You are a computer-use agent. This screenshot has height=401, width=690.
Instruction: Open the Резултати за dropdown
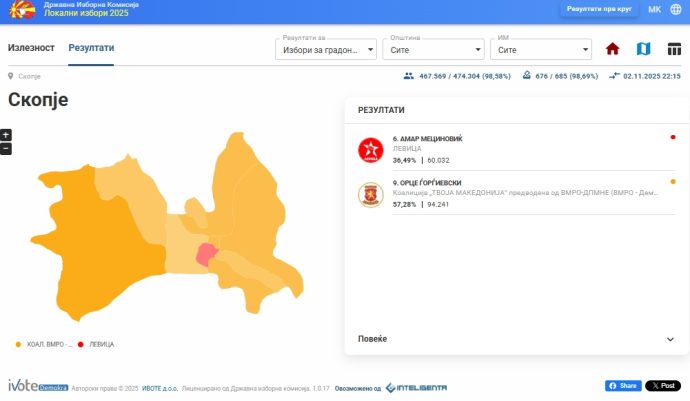[325, 49]
